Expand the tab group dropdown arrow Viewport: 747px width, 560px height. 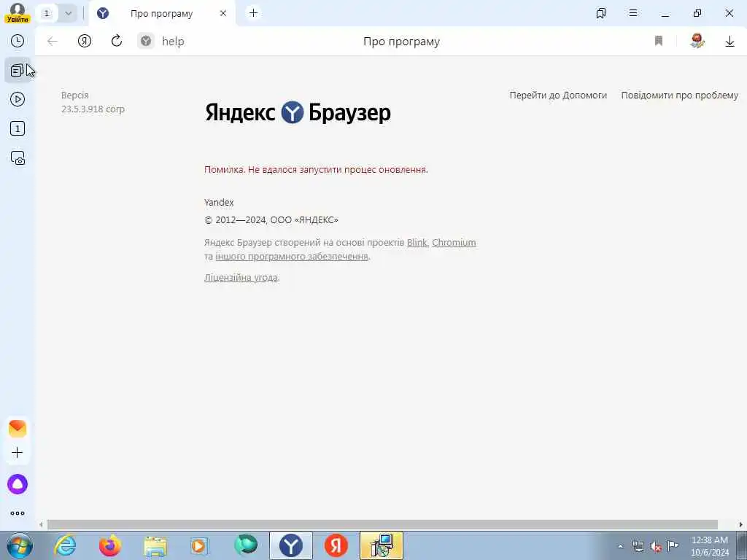pos(69,13)
